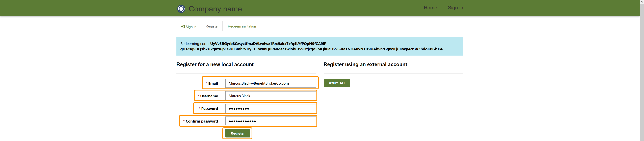Click into the Username text box
644x141 pixels.
pos(270,96)
